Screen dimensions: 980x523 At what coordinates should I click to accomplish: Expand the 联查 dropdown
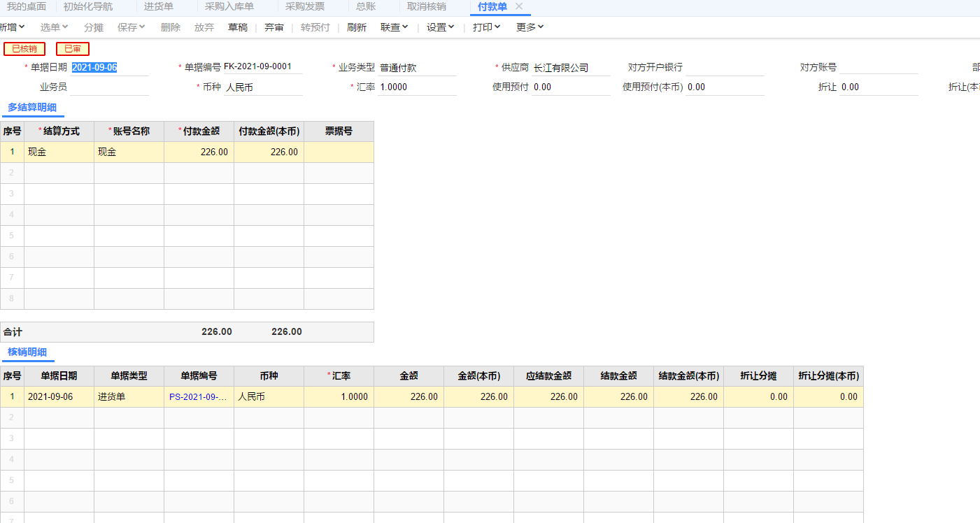395,27
